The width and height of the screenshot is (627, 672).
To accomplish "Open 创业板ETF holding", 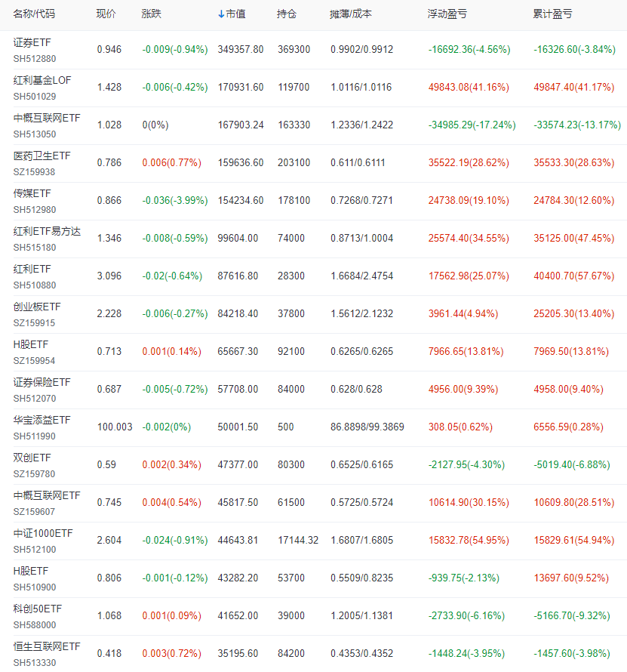I will 37,307.
